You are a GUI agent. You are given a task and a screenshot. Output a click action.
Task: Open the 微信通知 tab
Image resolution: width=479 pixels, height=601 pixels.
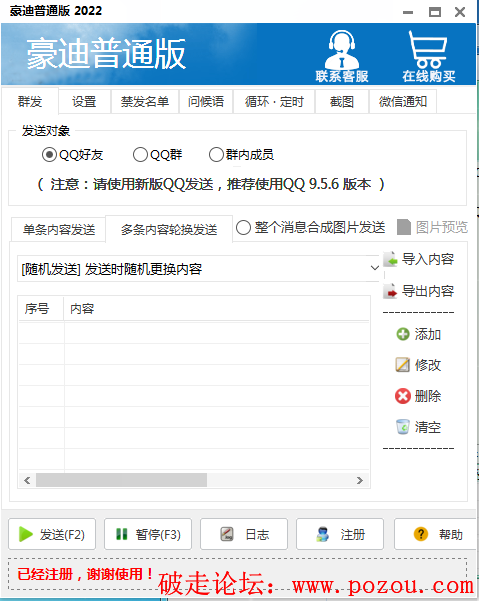point(403,102)
